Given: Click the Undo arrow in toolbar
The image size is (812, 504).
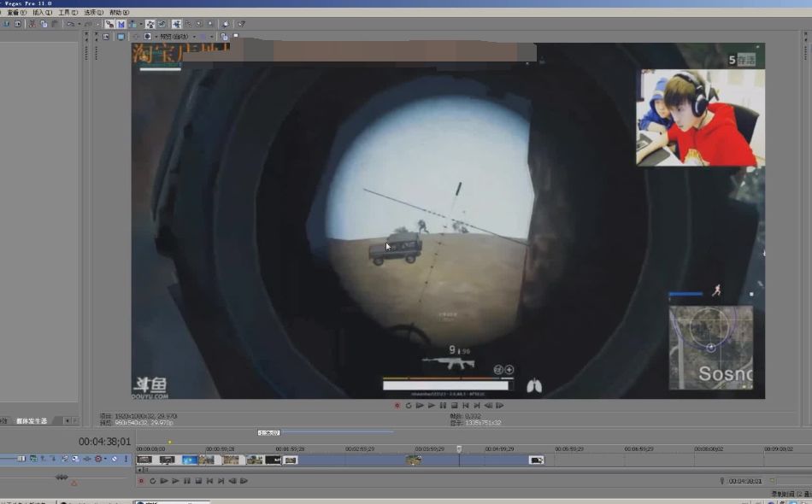Looking at the screenshot, I should click(70, 24).
